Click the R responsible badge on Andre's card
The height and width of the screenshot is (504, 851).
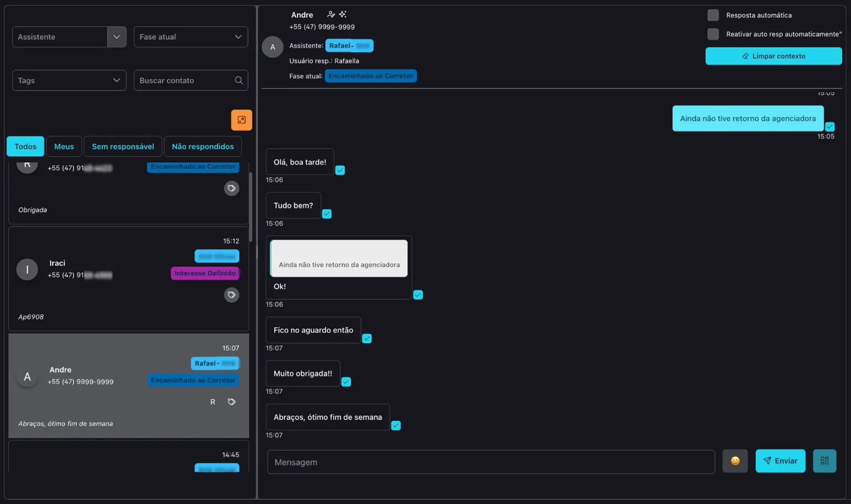(x=213, y=402)
